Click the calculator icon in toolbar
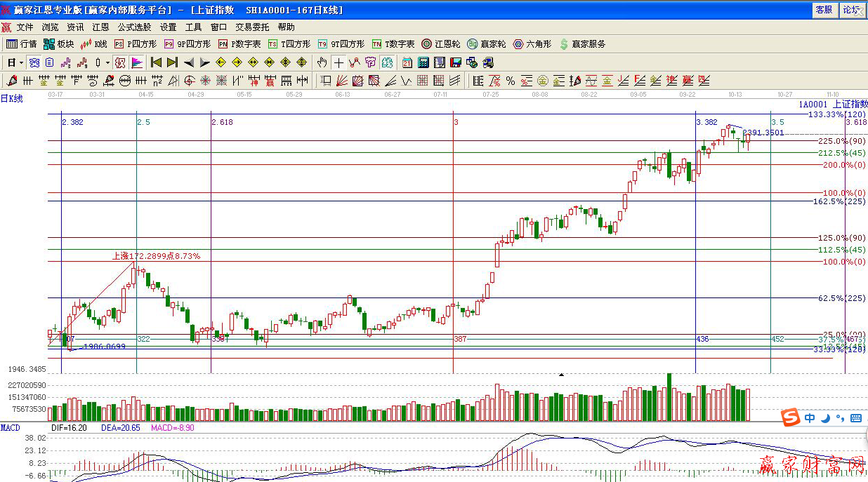This screenshot has width=868, height=482. (x=424, y=62)
